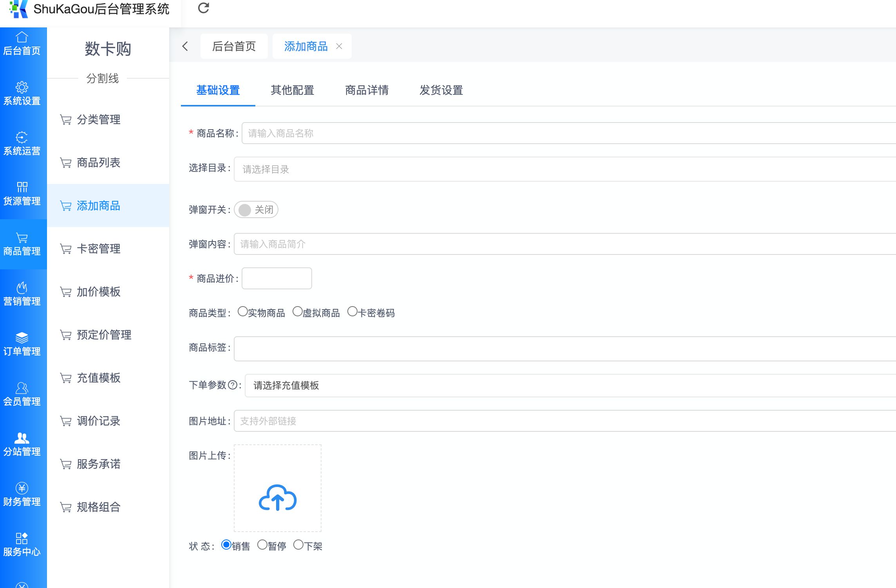Open 分站管理 users icon in sidebar
This screenshot has width=896, height=588.
[x=22, y=438]
